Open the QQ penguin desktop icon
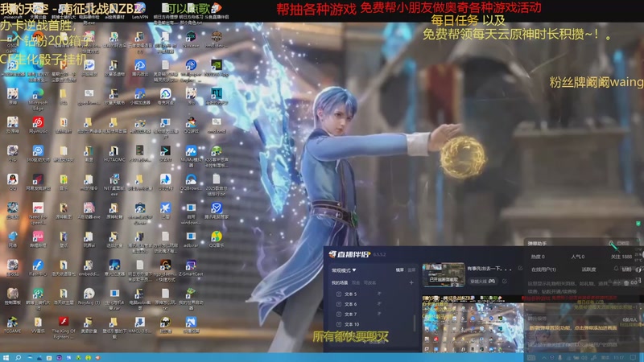This screenshot has height=362, width=644. click(12, 182)
